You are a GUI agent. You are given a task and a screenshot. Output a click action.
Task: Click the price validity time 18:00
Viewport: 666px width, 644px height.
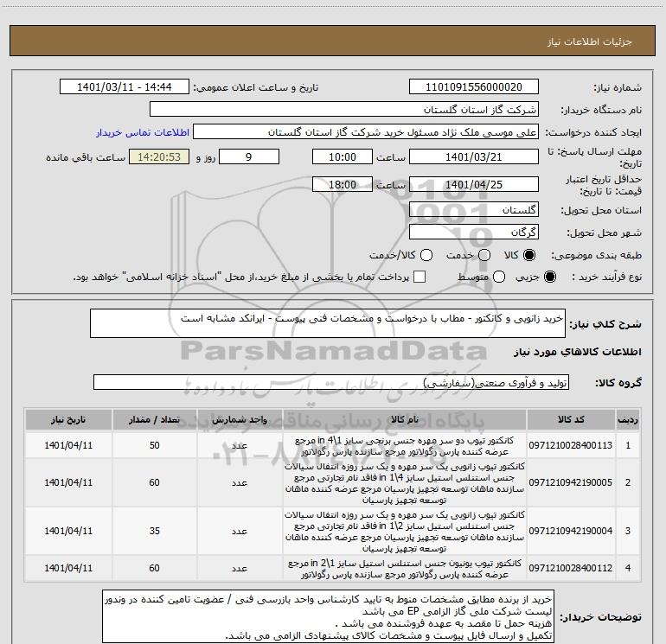tap(343, 184)
